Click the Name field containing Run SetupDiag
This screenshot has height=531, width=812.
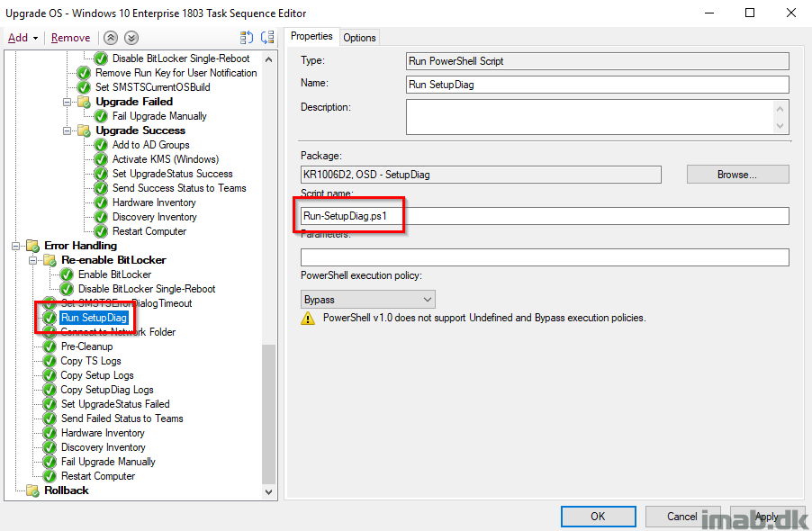coord(598,85)
